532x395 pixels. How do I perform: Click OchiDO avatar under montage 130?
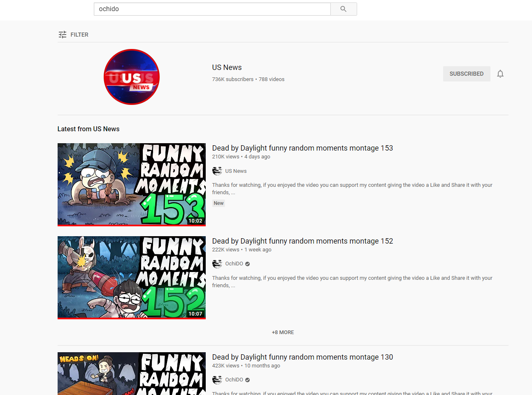tap(217, 380)
